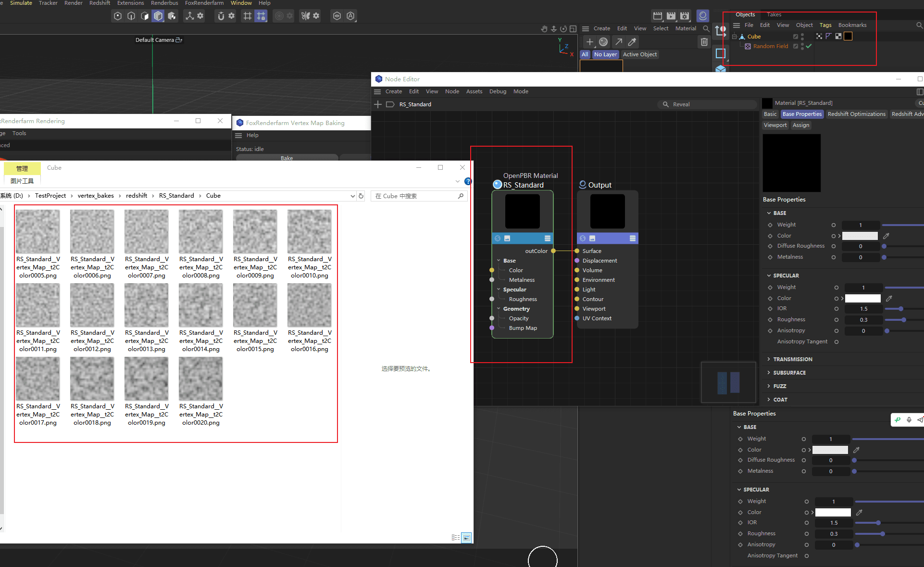Open the Base Color white swatch
The height and width of the screenshot is (567, 924).
(860, 236)
